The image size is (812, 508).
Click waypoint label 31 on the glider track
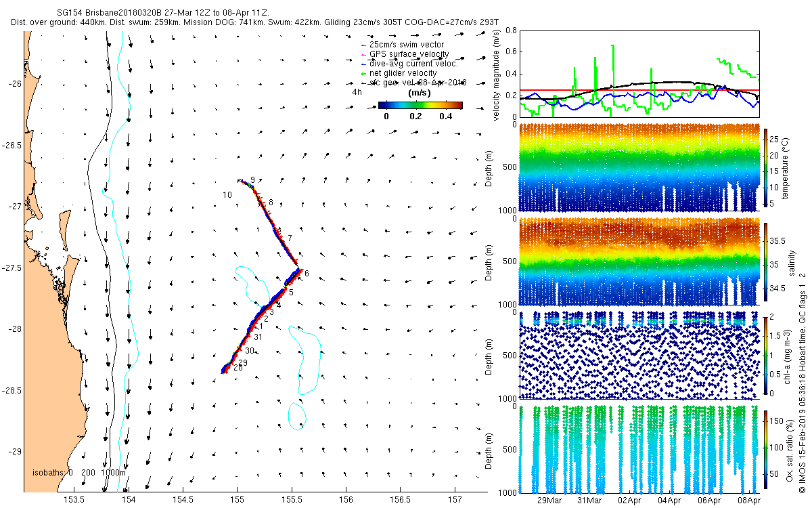point(258,337)
